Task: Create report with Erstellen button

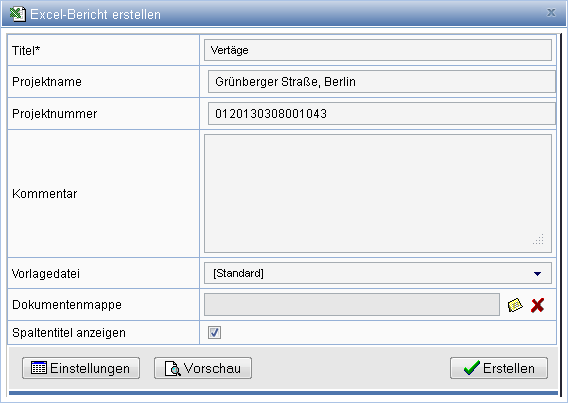Action: (x=499, y=368)
